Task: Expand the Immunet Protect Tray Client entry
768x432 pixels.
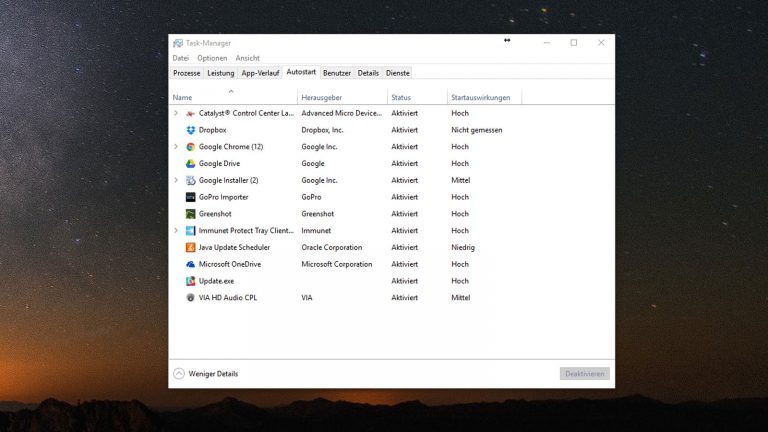Action: click(x=176, y=230)
